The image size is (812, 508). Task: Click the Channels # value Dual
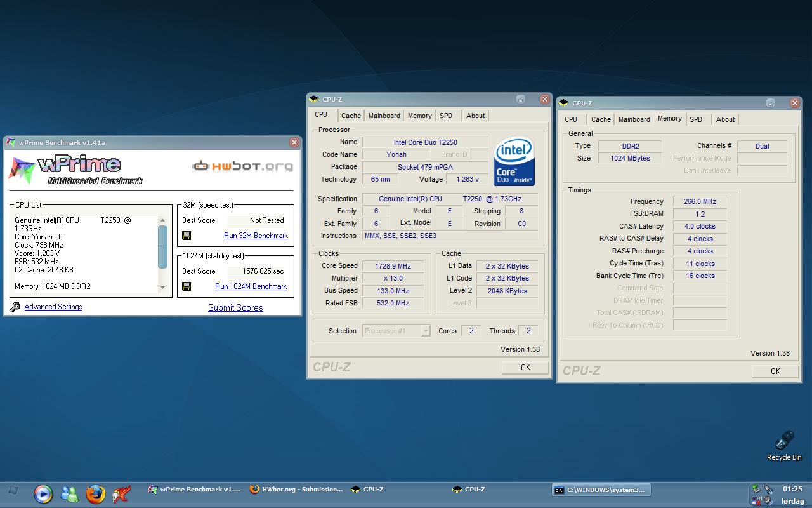coord(762,146)
